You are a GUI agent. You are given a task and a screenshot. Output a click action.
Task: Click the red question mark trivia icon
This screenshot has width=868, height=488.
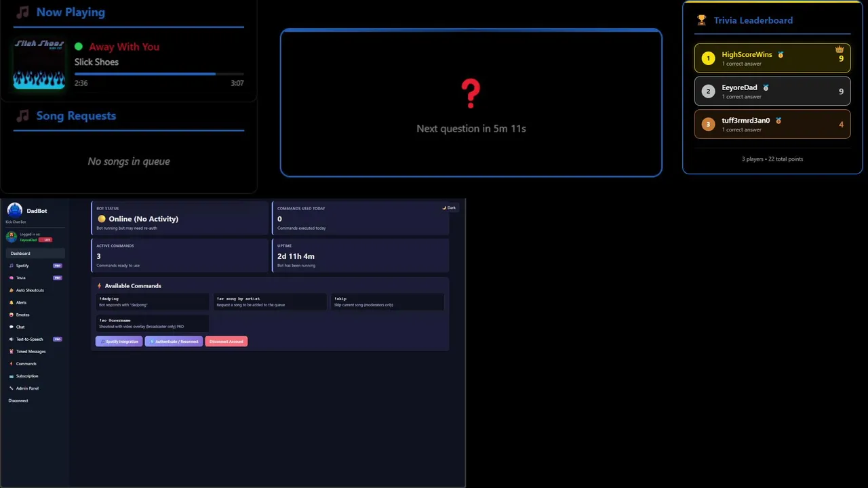[471, 94]
